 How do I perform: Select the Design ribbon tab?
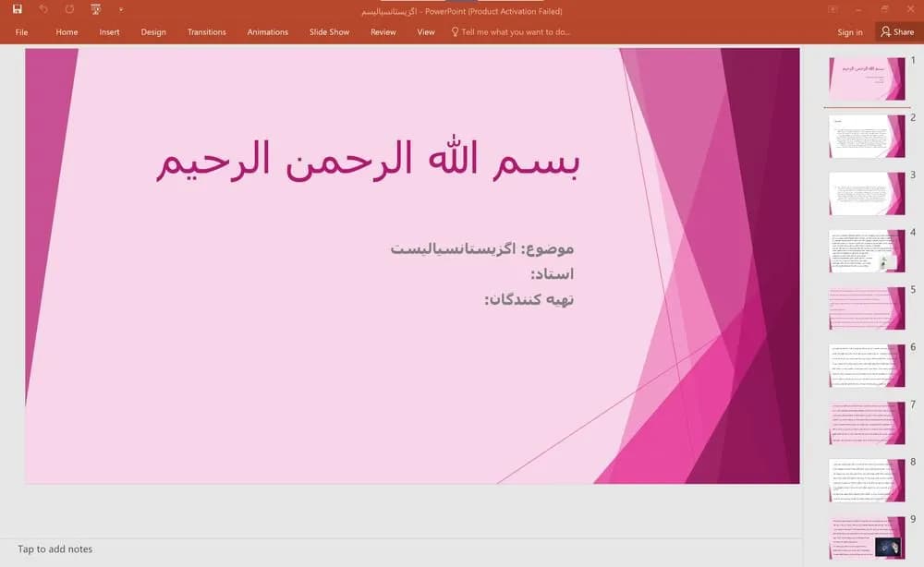point(153,32)
